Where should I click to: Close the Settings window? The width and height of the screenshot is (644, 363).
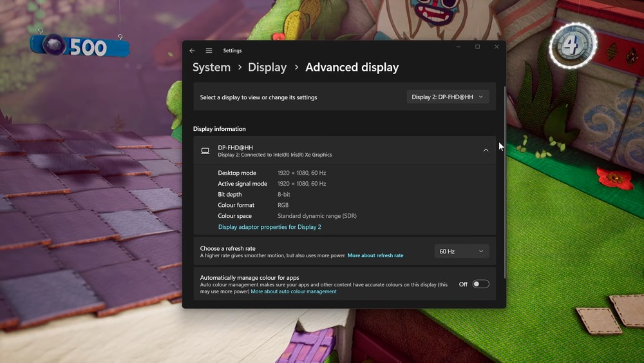click(x=497, y=47)
